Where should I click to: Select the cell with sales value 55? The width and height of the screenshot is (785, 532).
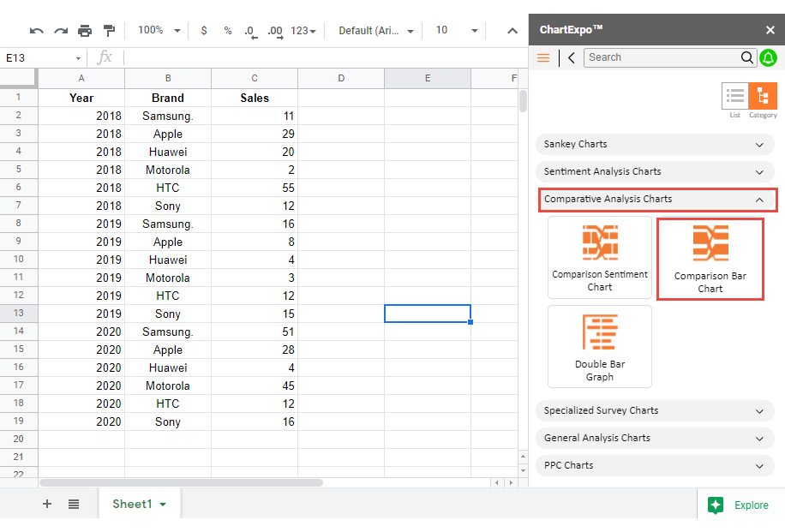[x=255, y=188]
